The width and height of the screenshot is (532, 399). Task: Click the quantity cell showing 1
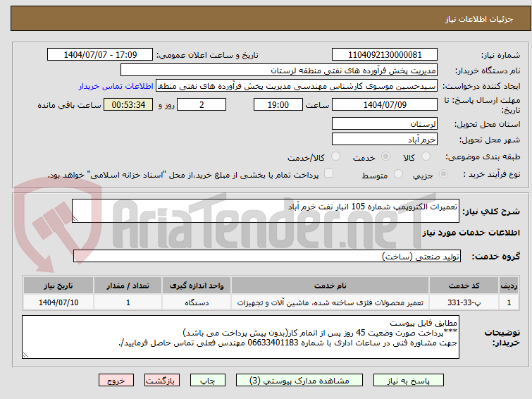pyautogui.click(x=128, y=302)
